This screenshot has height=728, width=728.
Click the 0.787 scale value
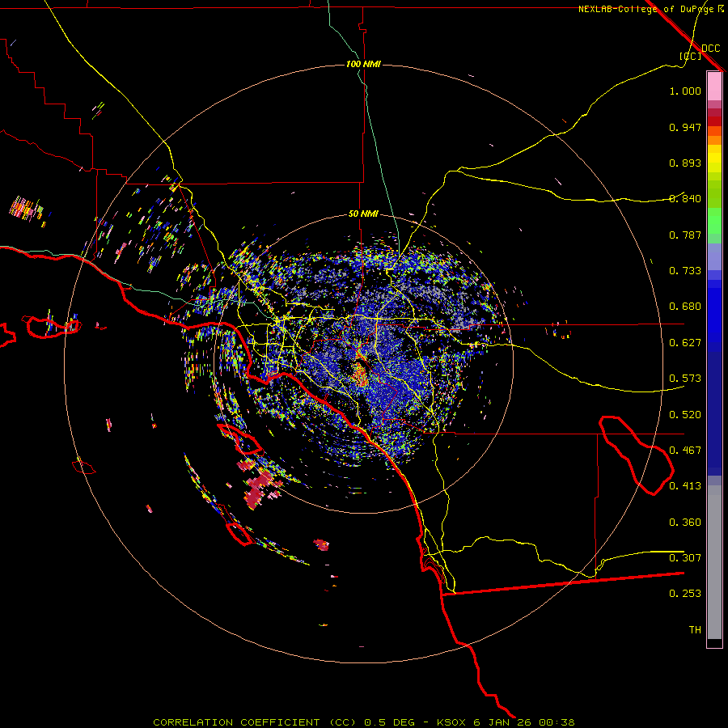(x=685, y=235)
